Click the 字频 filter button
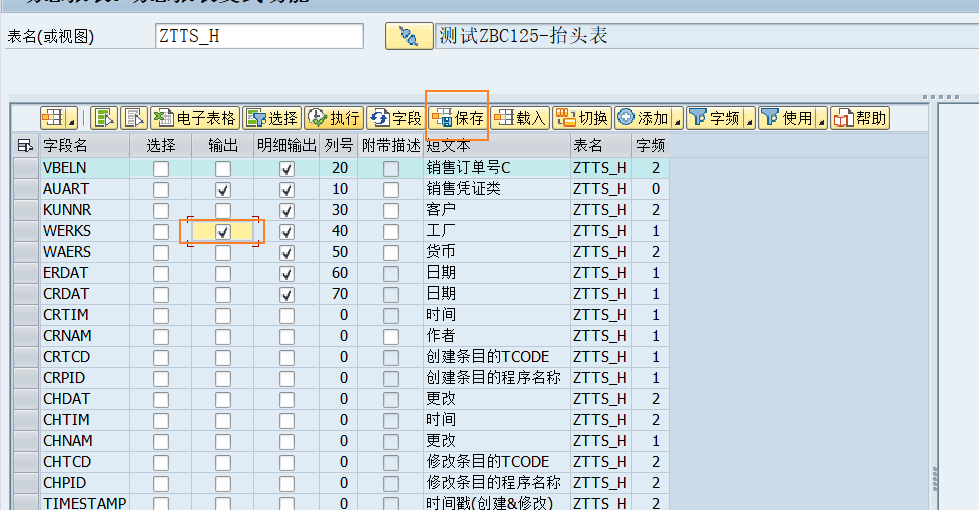The width and height of the screenshot is (979, 510). [716, 118]
